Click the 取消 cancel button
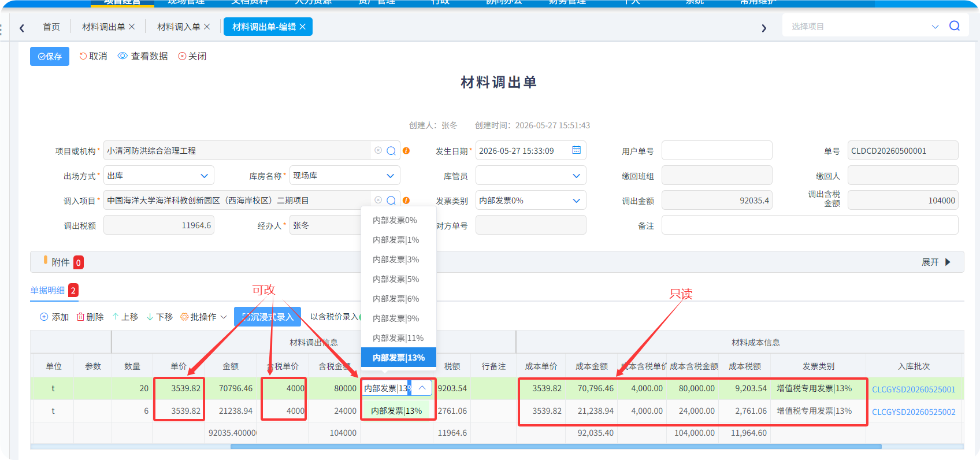Viewport: 980px width, 460px height. coord(94,56)
